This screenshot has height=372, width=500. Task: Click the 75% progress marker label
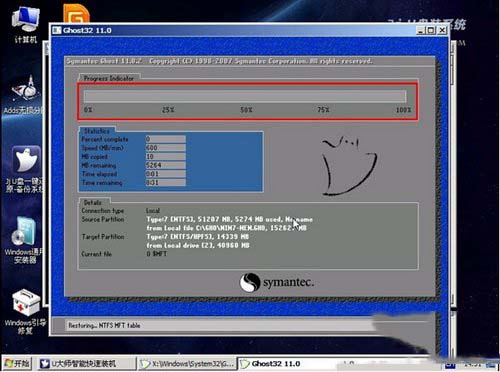tap(323, 110)
